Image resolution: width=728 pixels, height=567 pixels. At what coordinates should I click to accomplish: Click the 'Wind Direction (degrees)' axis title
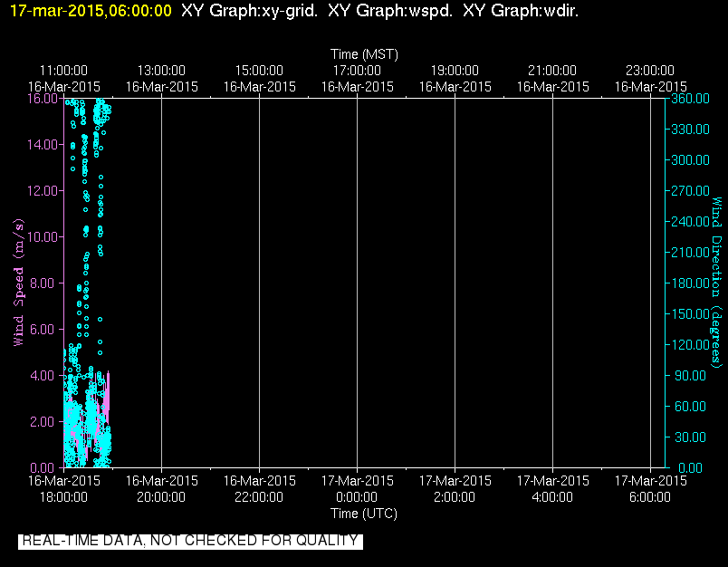(717, 283)
